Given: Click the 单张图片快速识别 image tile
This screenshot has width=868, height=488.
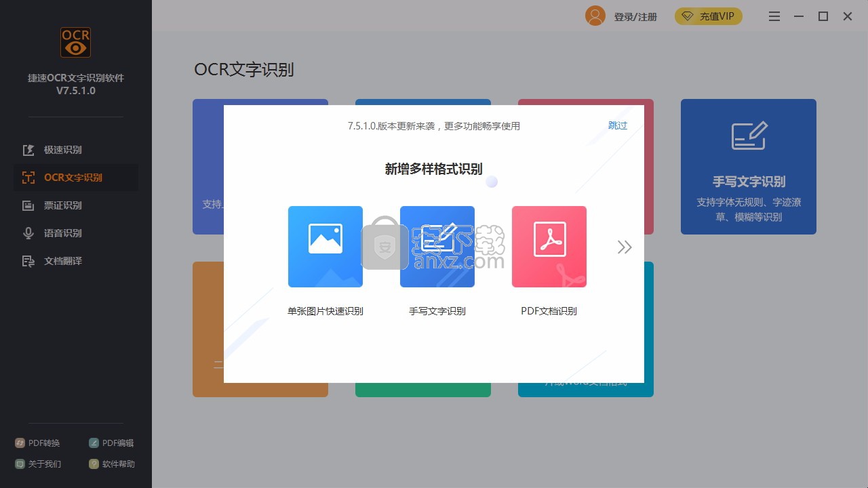Looking at the screenshot, I should point(325,247).
